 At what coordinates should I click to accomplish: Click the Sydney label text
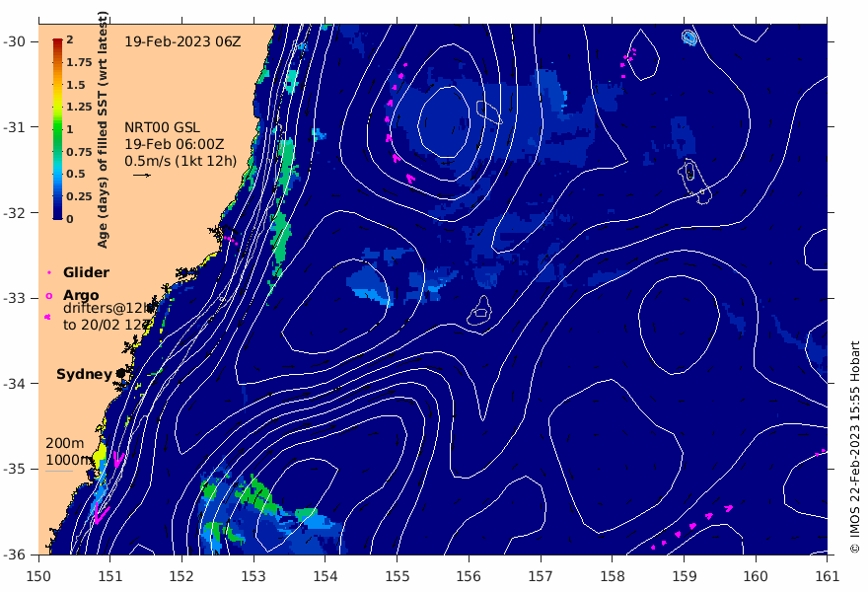click(84, 374)
